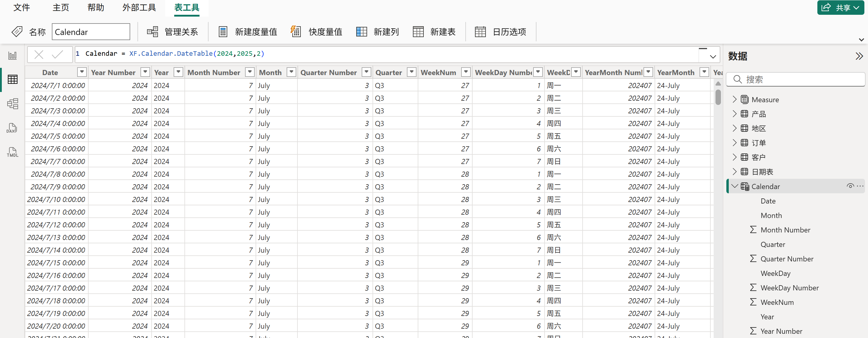This screenshot has height=338, width=868.
Task: Open the DAX query view icon
Action: click(x=12, y=128)
